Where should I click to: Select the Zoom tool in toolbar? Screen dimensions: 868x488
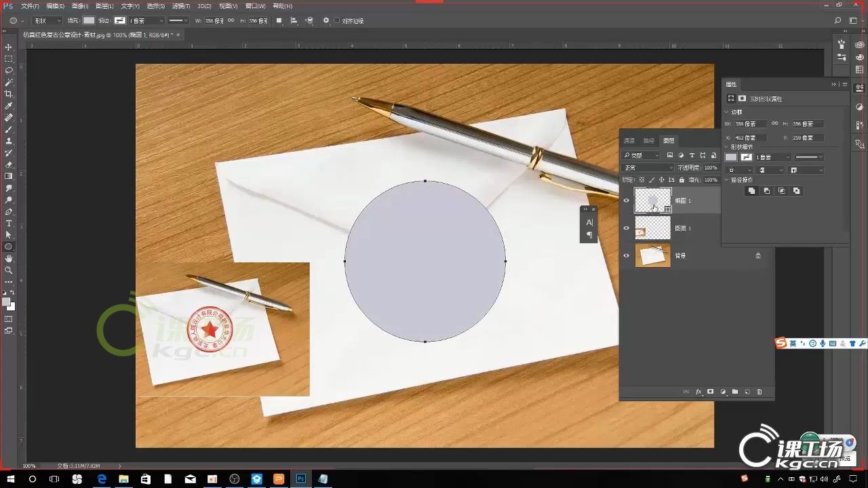pyautogui.click(x=9, y=270)
